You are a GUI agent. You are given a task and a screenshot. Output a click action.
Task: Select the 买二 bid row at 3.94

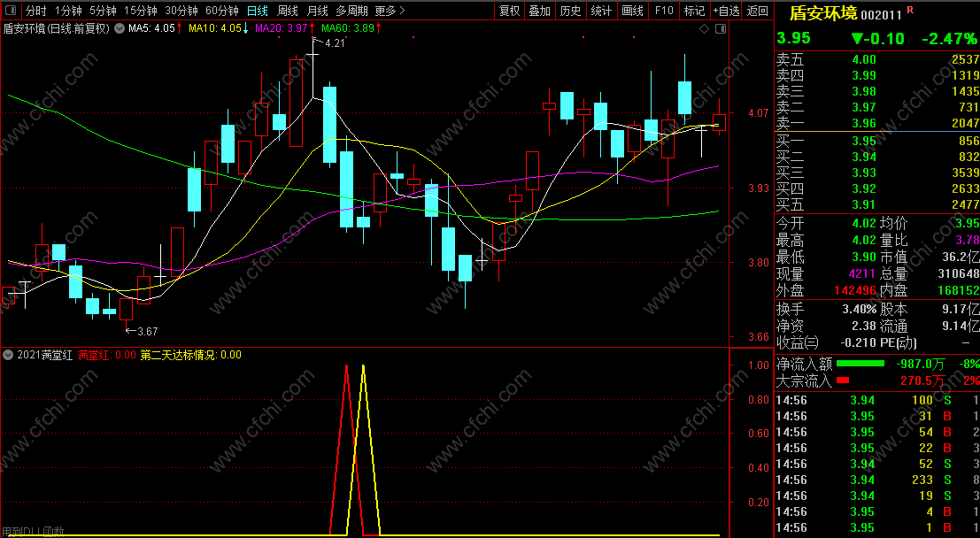point(877,157)
